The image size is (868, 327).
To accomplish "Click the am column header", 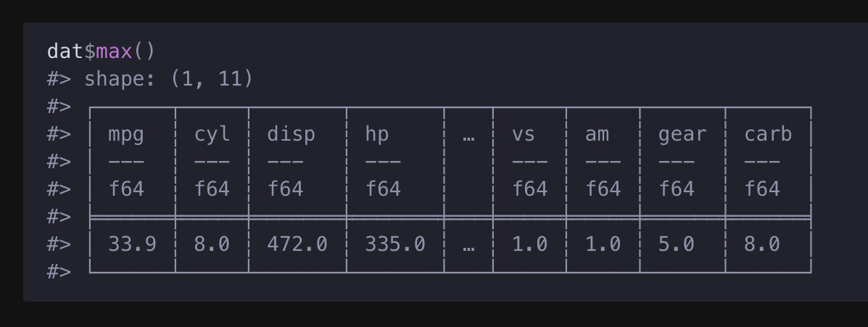I will (x=597, y=134).
